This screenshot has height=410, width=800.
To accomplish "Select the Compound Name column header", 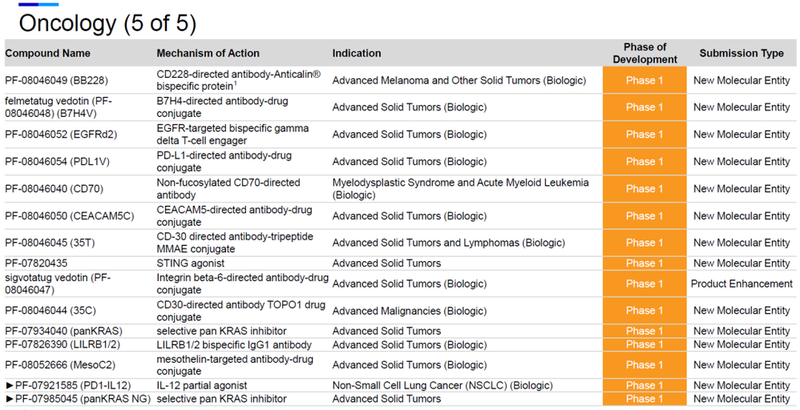I will 48,53.
